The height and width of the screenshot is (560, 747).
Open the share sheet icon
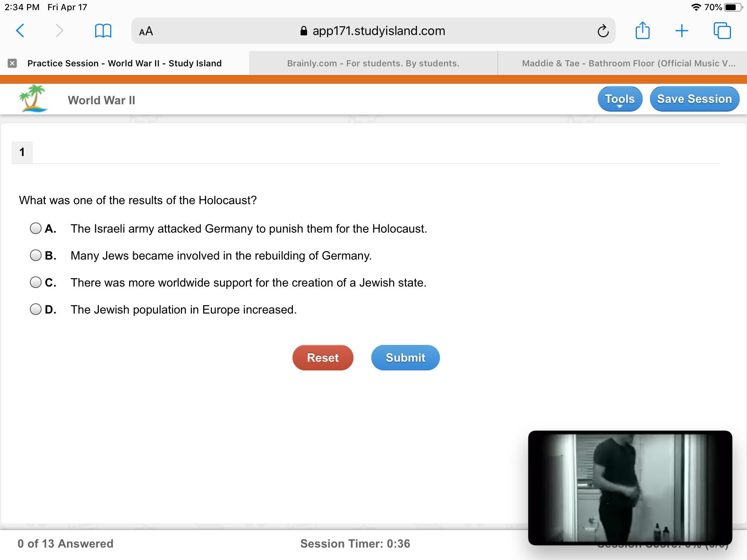coord(642,30)
